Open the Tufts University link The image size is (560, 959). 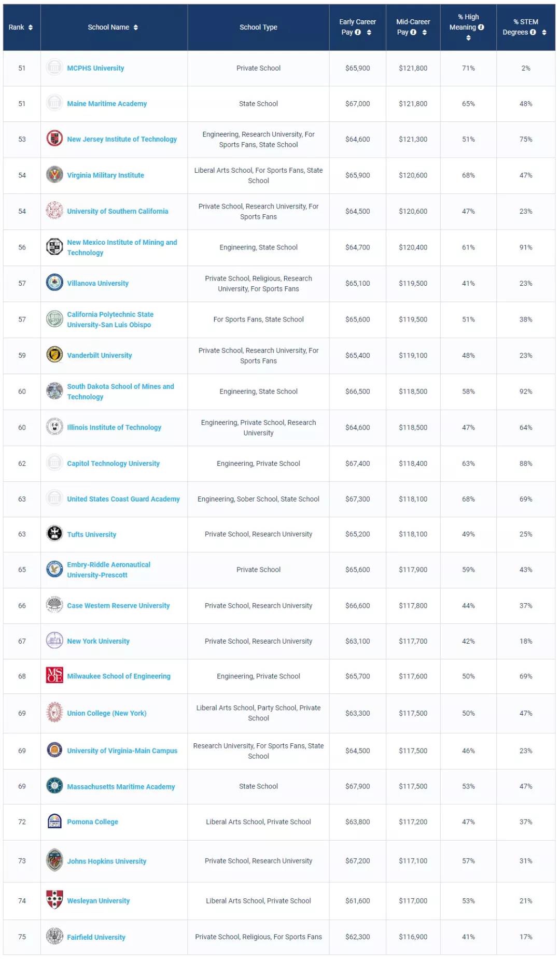click(91, 534)
